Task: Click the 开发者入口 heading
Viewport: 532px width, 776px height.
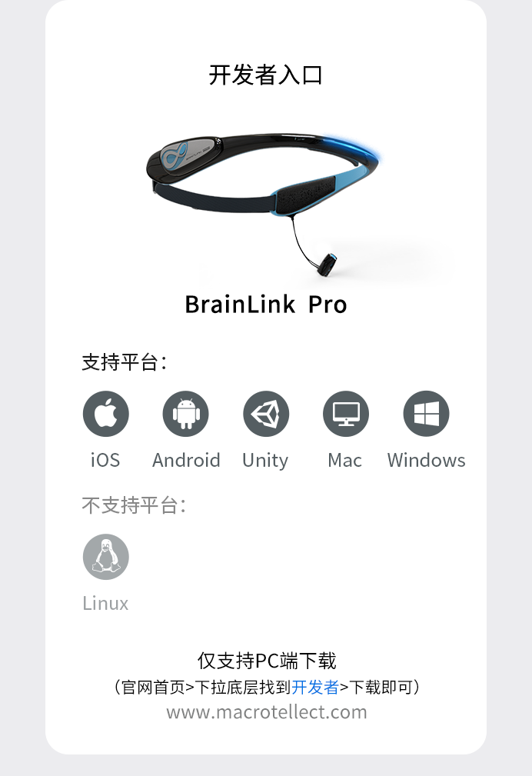Action: (266, 75)
